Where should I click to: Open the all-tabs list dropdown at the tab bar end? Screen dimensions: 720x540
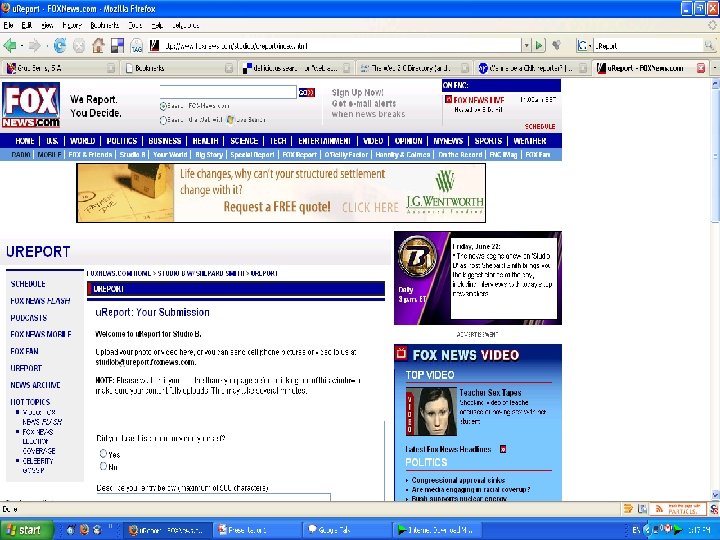click(714, 68)
